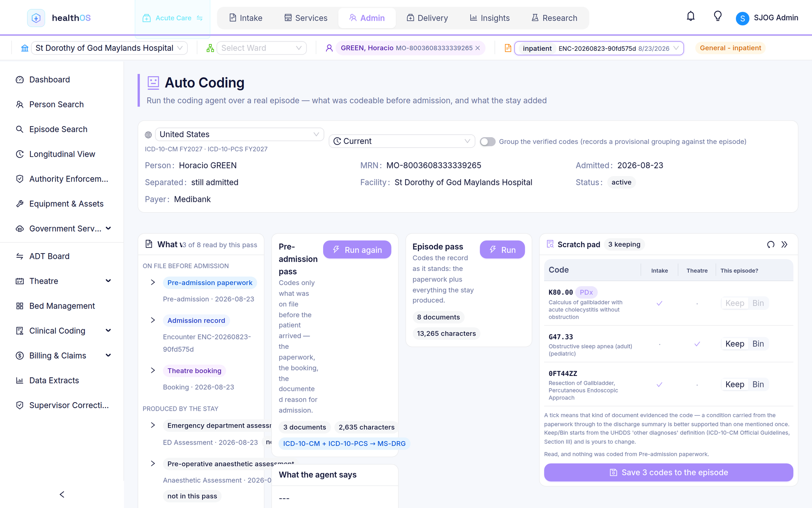The image size is (812, 508).
Task: Click Longitudinal View clock icon
Action: [19, 154]
